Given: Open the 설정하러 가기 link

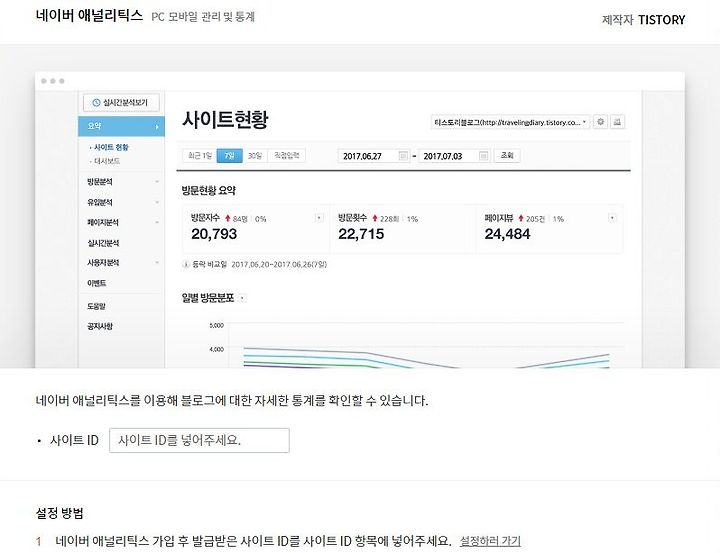Looking at the screenshot, I should [x=490, y=541].
